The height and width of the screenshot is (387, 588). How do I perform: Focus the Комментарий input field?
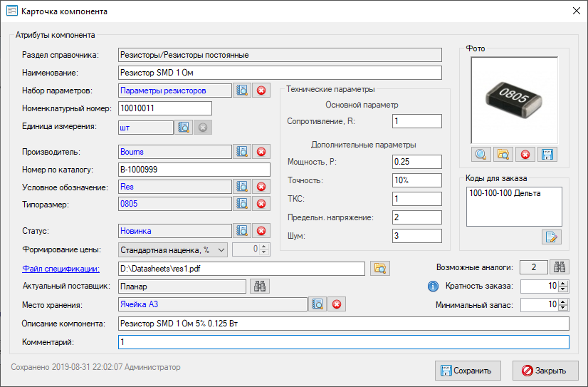coord(343,342)
